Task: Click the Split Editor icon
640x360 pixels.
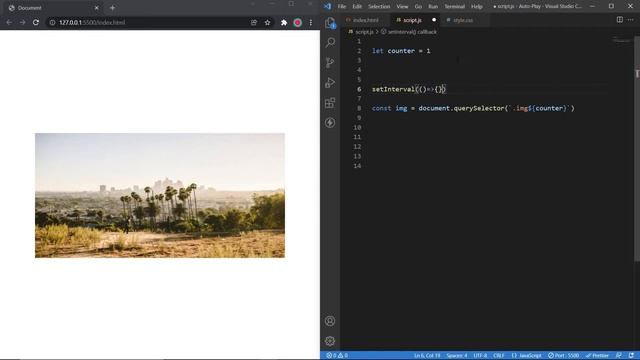Action: pyautogui.click(x=620, y=20)
